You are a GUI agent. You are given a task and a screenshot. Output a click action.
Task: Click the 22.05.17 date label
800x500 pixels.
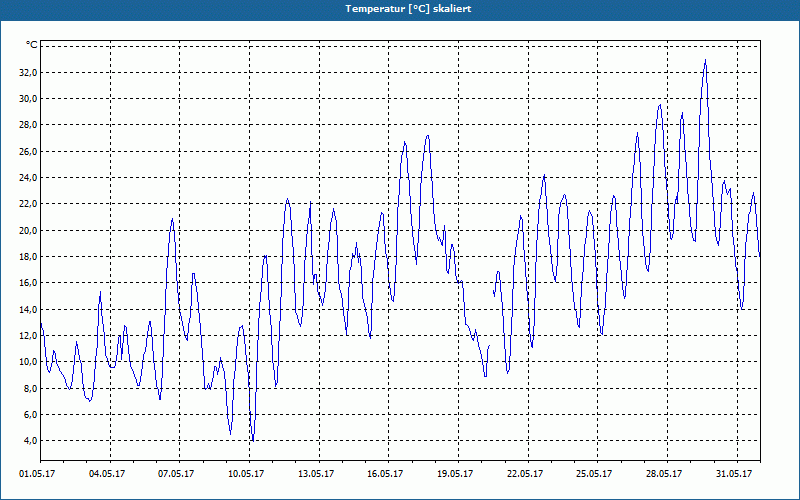point(525,474)
